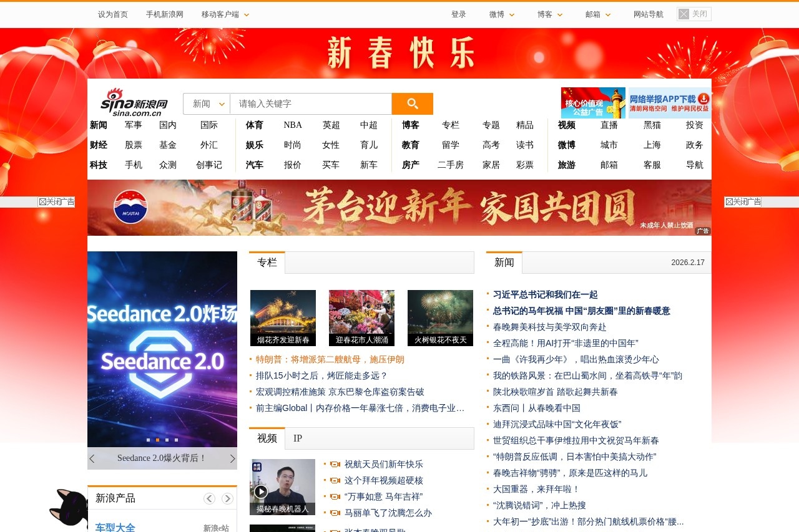Click video icon beside 祝航天员们新年快乐

[x=335, y=465]
